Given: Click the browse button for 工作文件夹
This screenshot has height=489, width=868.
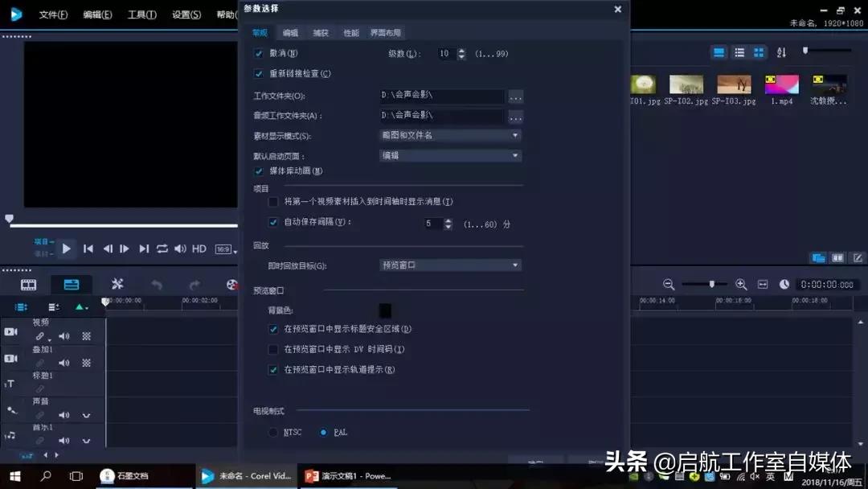Looking at the screenshot, I should (515, 97).
